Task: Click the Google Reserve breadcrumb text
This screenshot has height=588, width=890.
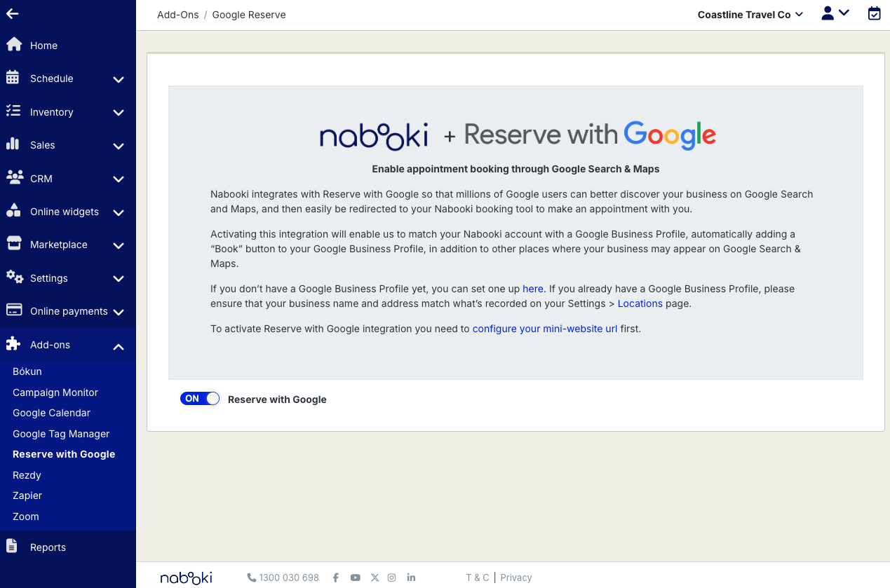Action: [249, 15]
